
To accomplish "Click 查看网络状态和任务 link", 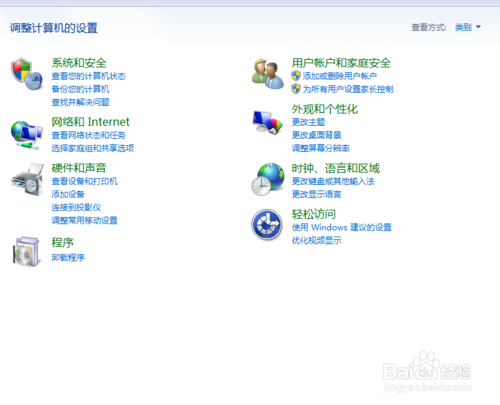I will coord(89,135).
